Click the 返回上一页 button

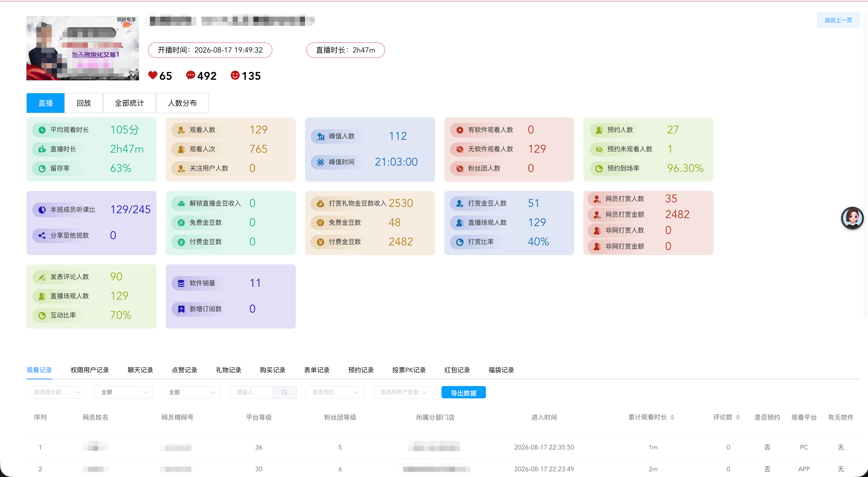838,20
